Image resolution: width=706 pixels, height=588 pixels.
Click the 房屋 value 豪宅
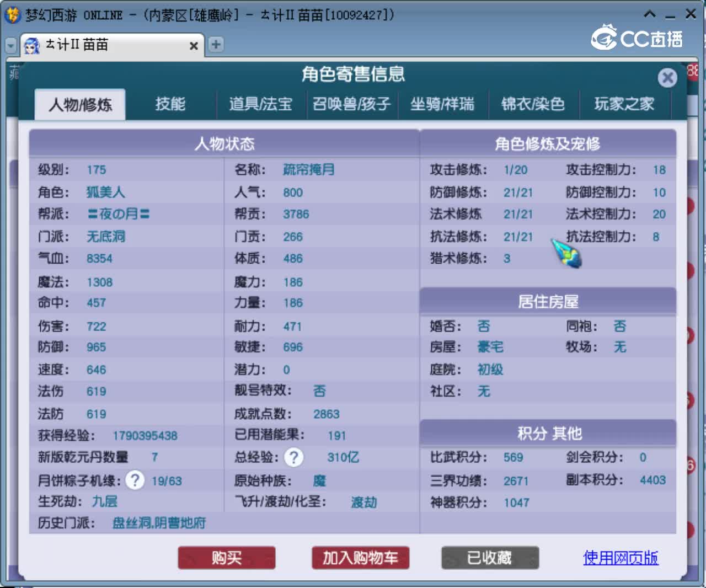(x=490, y=347)
